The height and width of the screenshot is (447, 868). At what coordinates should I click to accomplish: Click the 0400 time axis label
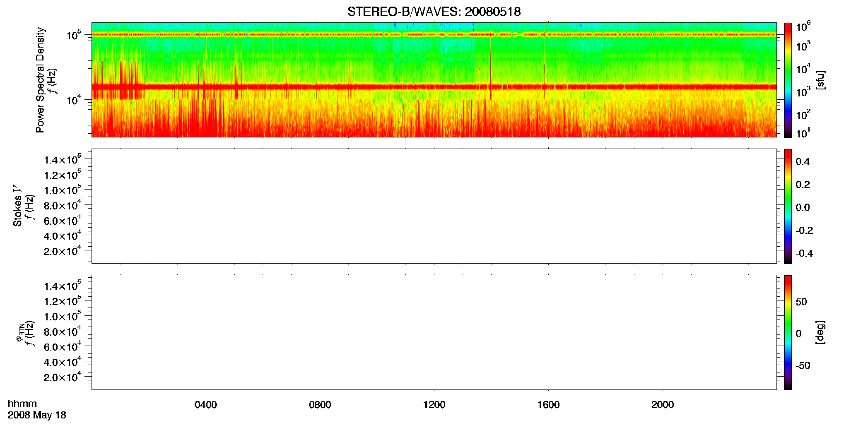point(206,405)
